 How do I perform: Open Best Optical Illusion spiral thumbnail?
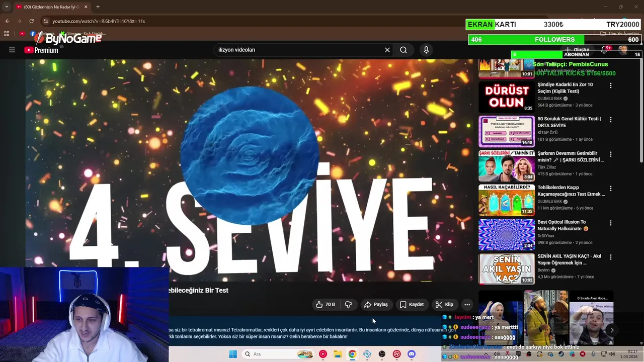click(507, 234)
